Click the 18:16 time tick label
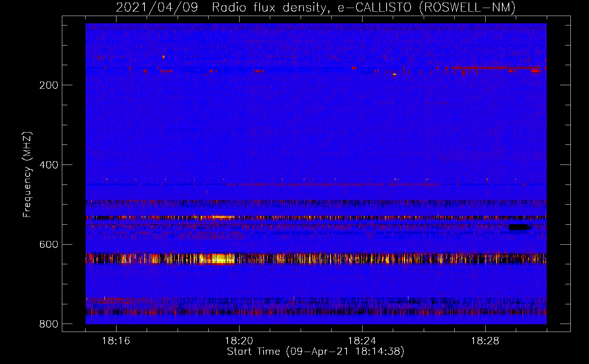This screenshot has width=589, height=364. (x=116, y=341)
